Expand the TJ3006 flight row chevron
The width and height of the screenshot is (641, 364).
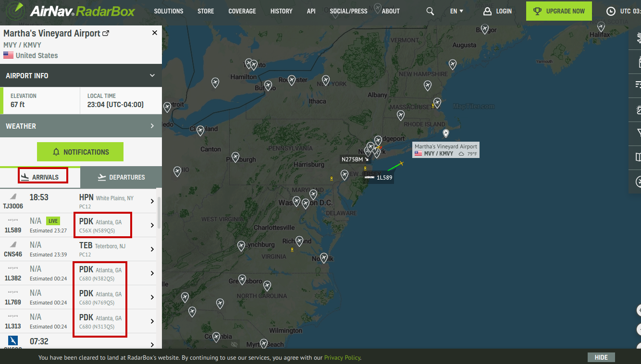(152, 201)
